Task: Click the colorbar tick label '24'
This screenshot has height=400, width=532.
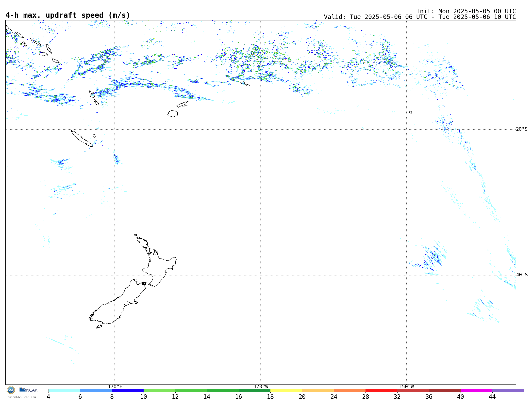Action: point(334,397)
